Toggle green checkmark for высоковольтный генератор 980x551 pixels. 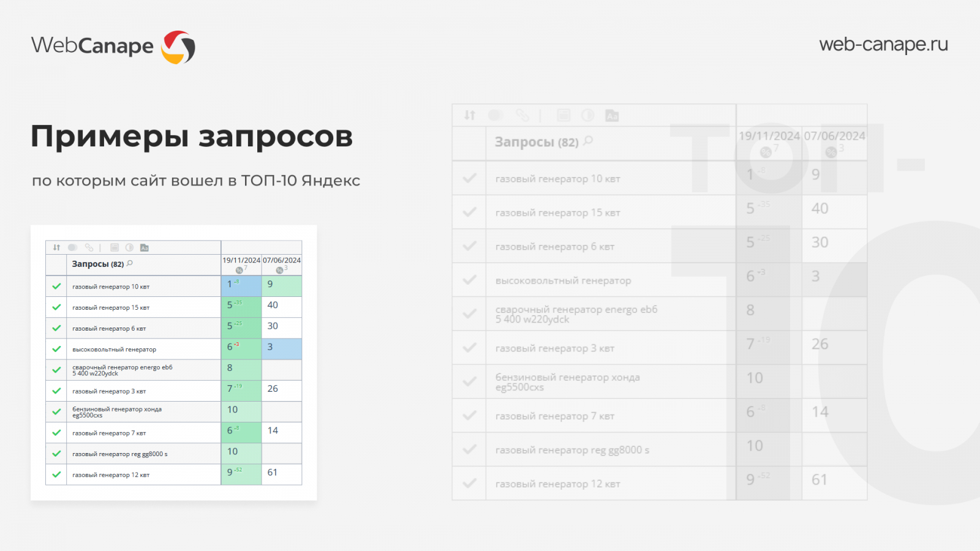[x=56, y=349]
